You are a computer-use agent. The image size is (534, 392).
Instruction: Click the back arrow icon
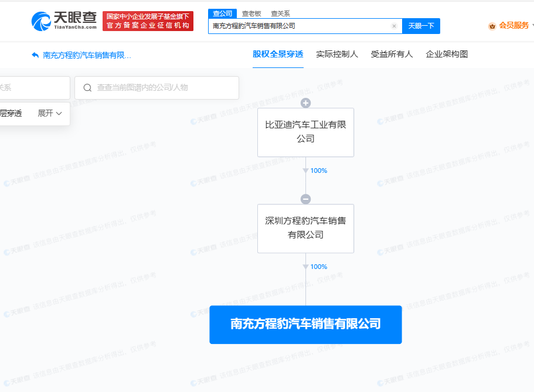pos(35,55)
